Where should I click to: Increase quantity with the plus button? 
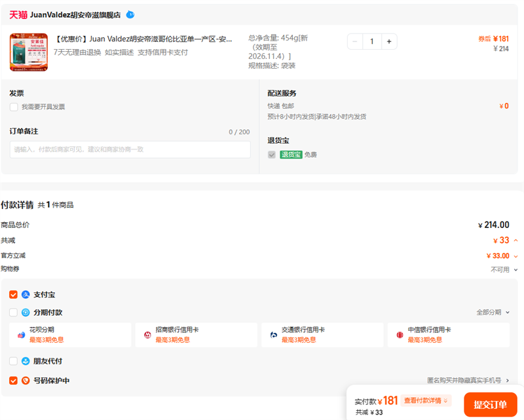point(388,41)
